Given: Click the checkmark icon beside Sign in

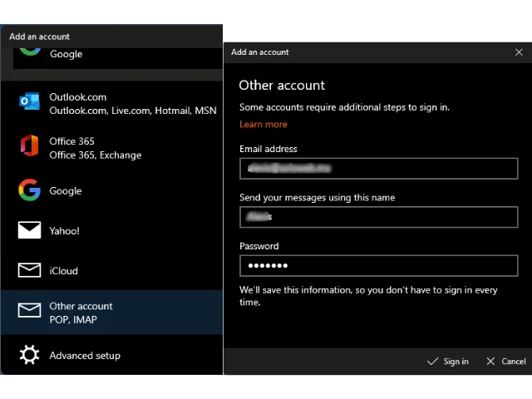Looking at the screenshot, I should [432, 362].
